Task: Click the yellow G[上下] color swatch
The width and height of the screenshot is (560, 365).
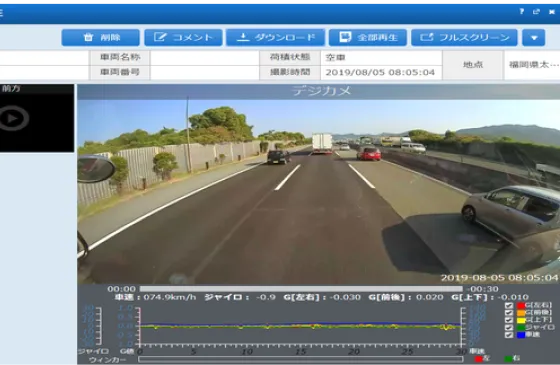Action: click(x=521, y=320)
